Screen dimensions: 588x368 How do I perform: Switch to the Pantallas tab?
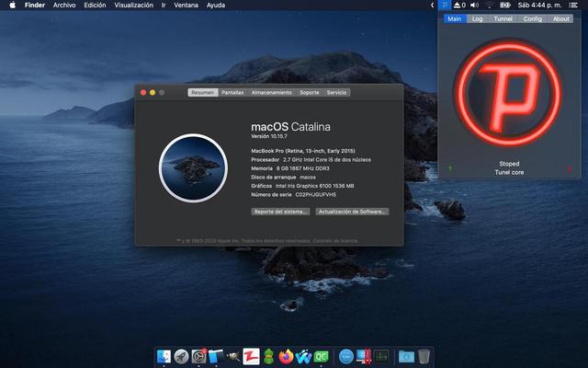pos(232,92)
